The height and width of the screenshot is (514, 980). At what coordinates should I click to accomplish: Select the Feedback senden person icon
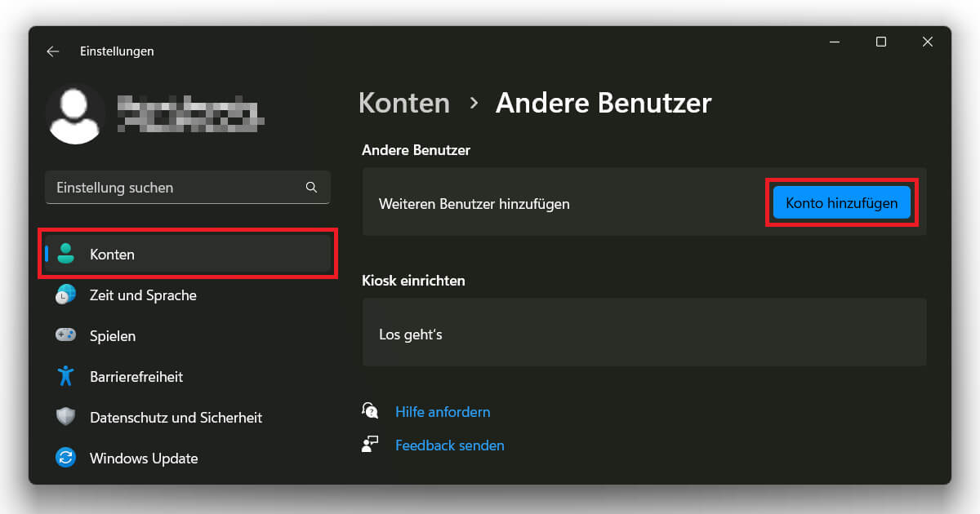click(370, 444)
